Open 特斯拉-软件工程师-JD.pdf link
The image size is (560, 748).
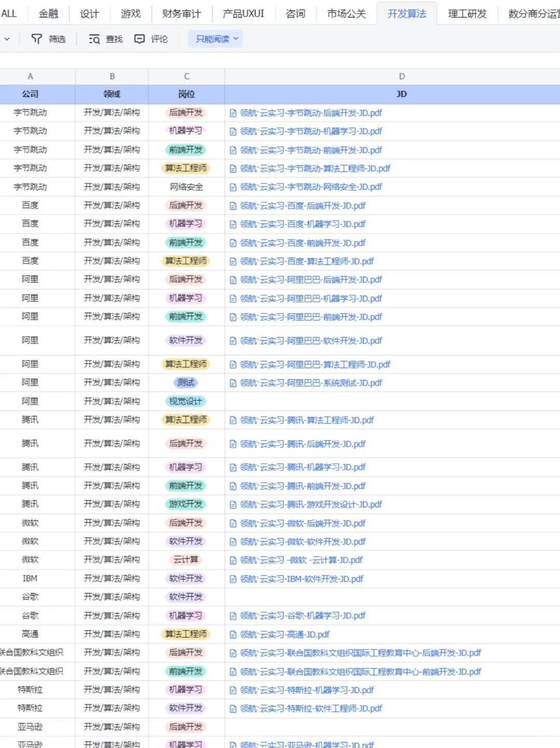311,709
